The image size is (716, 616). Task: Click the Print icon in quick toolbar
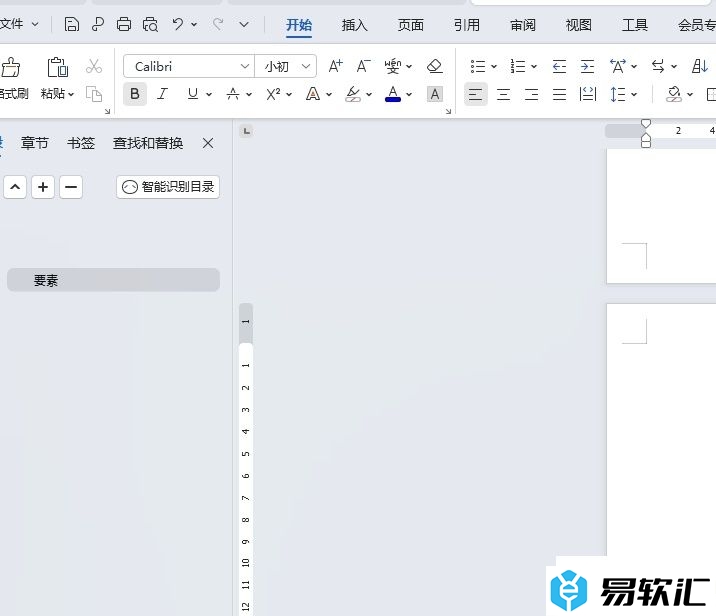pos(124,24)
